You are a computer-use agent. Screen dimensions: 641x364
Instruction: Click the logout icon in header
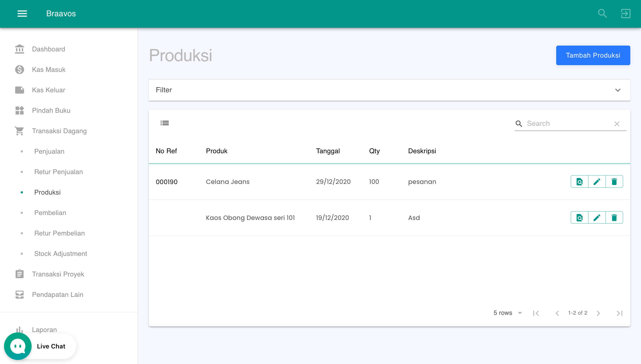[625, 14]
